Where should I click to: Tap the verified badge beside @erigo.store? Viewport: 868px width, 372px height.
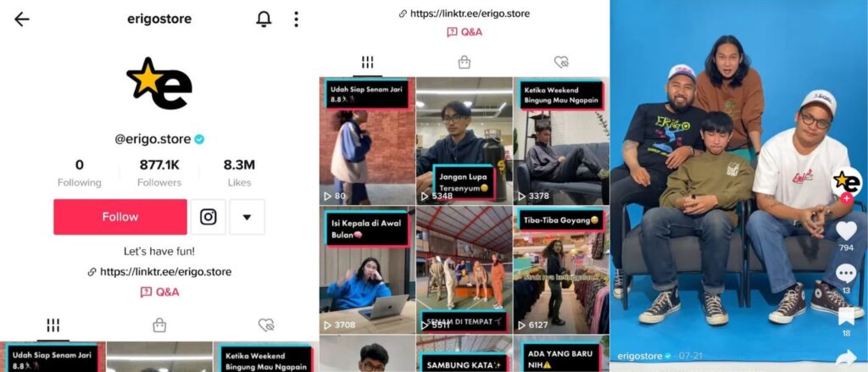199,140
